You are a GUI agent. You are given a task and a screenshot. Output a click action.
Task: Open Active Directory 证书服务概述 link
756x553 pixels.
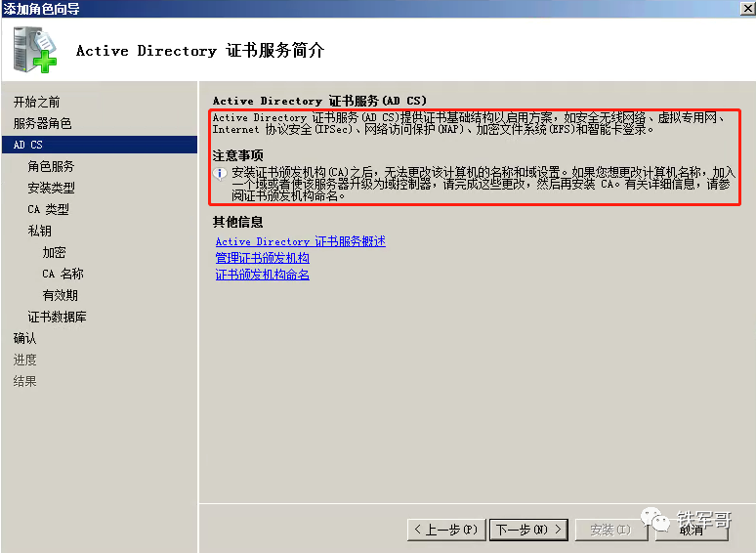tap(300, 241)
